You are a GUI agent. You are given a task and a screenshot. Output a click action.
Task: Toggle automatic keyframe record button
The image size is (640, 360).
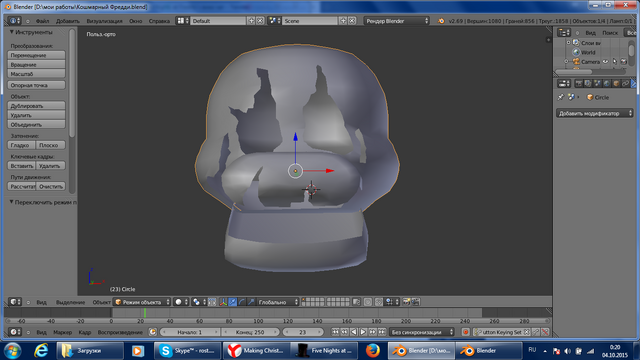(465, 332)
